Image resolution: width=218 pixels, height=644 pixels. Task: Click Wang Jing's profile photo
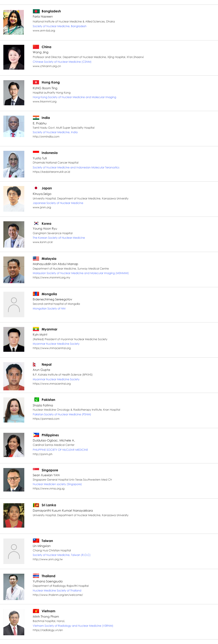point(14,57)
